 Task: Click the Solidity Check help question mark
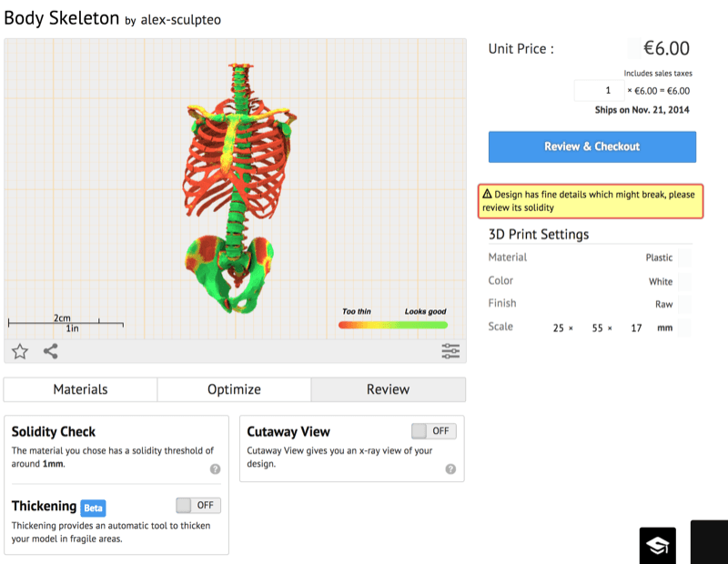(x=215, y=469)
